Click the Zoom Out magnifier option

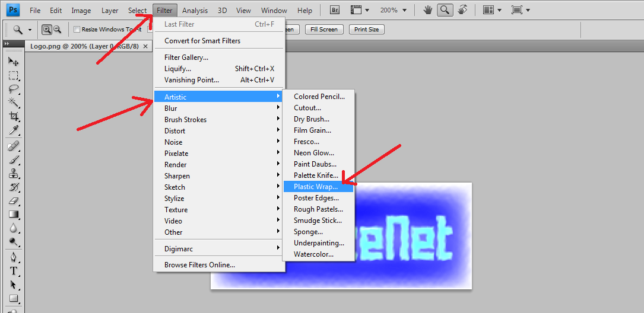57,29
